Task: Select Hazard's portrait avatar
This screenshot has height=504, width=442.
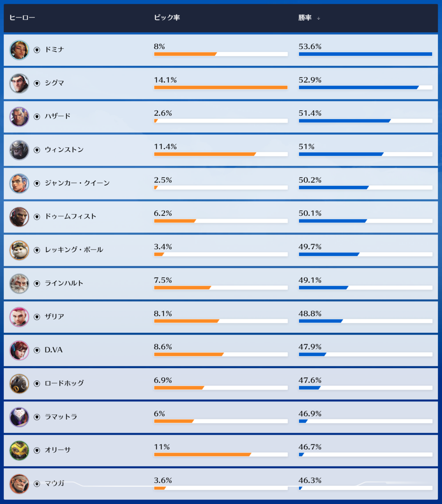Action: [x=19, y=117]
